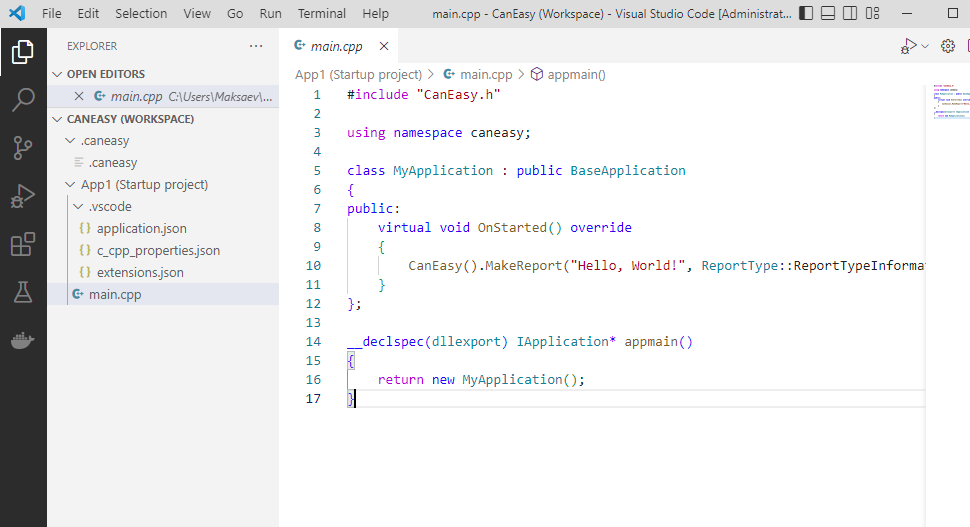The image size is (970, 527).
Task: Maximize the VS Code window
Action: coord(953,13)
